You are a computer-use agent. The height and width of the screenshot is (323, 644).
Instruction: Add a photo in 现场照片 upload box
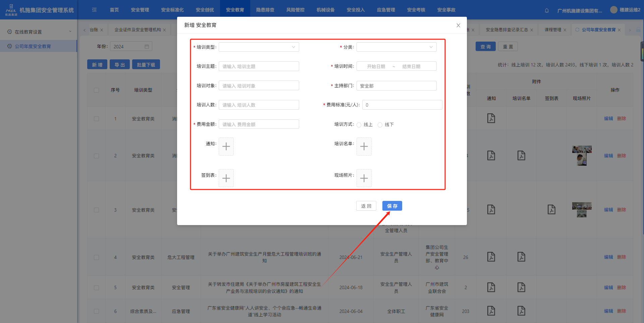364,178
